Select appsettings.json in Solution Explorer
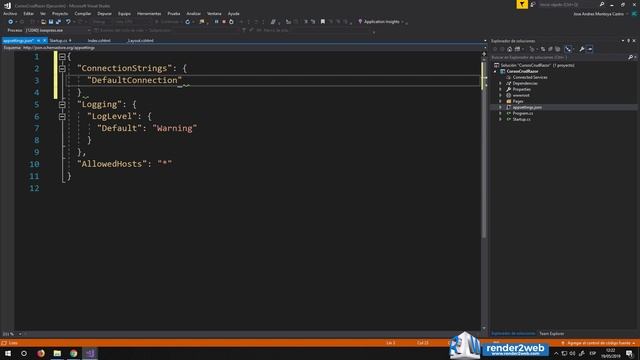Screen dimensions: 640x360 click(x=527, y=107)
